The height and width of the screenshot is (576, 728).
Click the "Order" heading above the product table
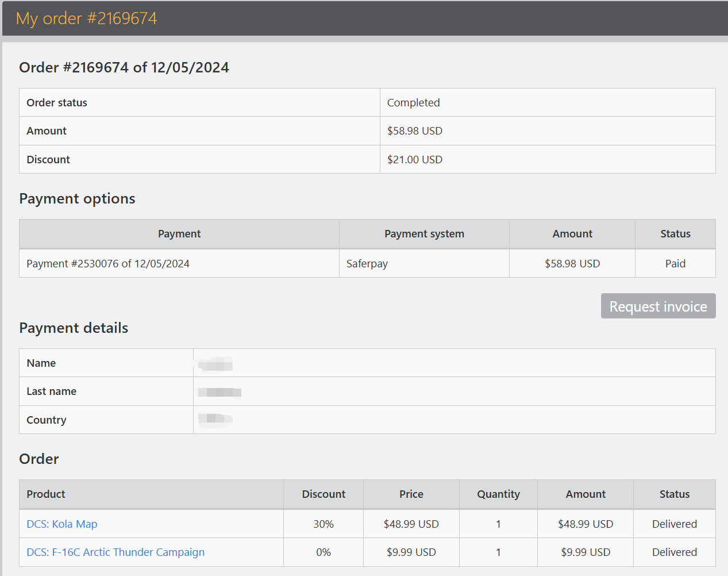click(x=39, y=459)
